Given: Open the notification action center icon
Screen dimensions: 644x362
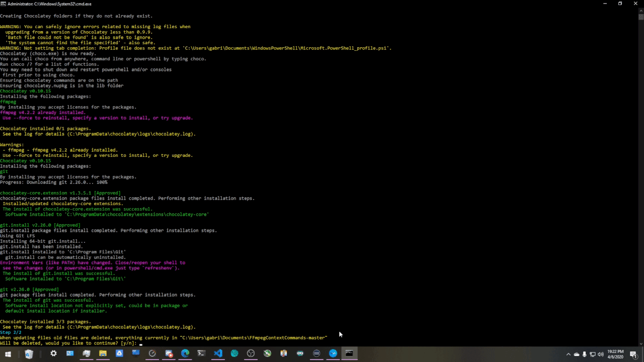Looking at the screenshot, I should click(x=633, y=354).
